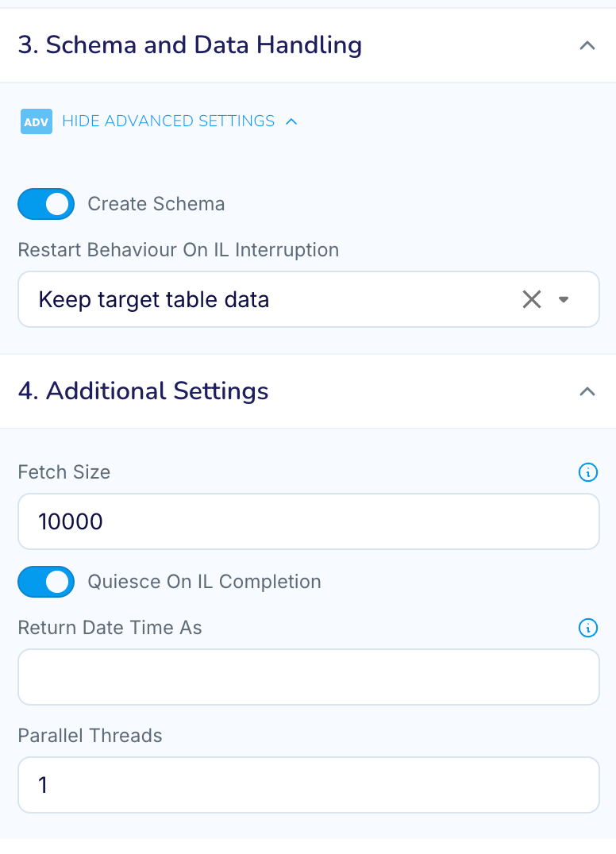The width and height of the screenshot is (616, 854).
Task: Click the Restart Behaviour On IL Interruption label
Action: click(x=179, y=250)
